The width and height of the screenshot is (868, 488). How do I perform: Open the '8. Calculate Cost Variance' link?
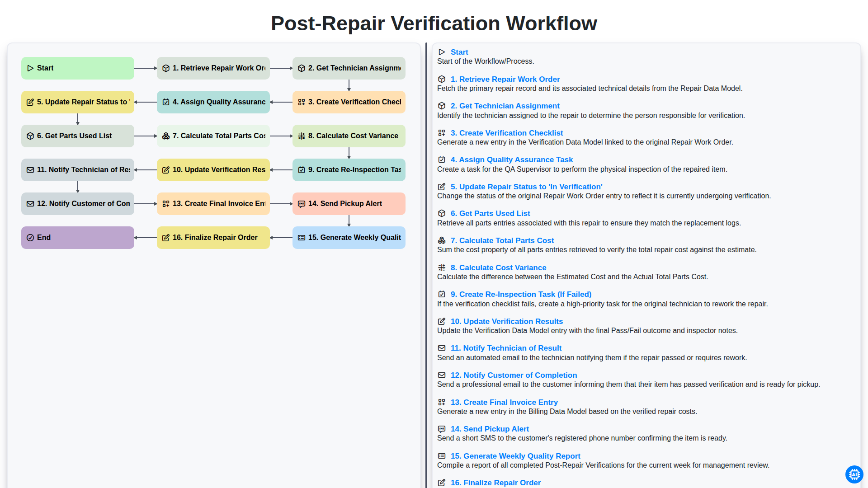pyautogui.click(x=499, y=267)
